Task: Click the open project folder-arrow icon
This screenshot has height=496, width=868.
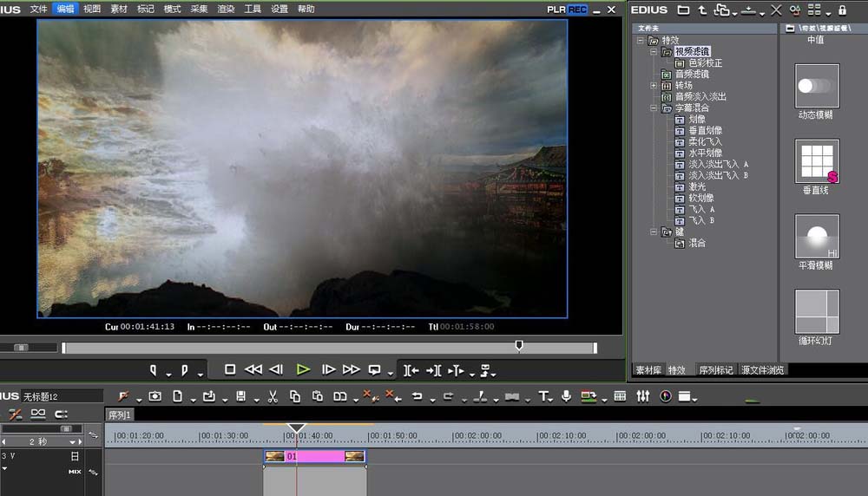Action: pyautogui.click(x=208, y=396)
